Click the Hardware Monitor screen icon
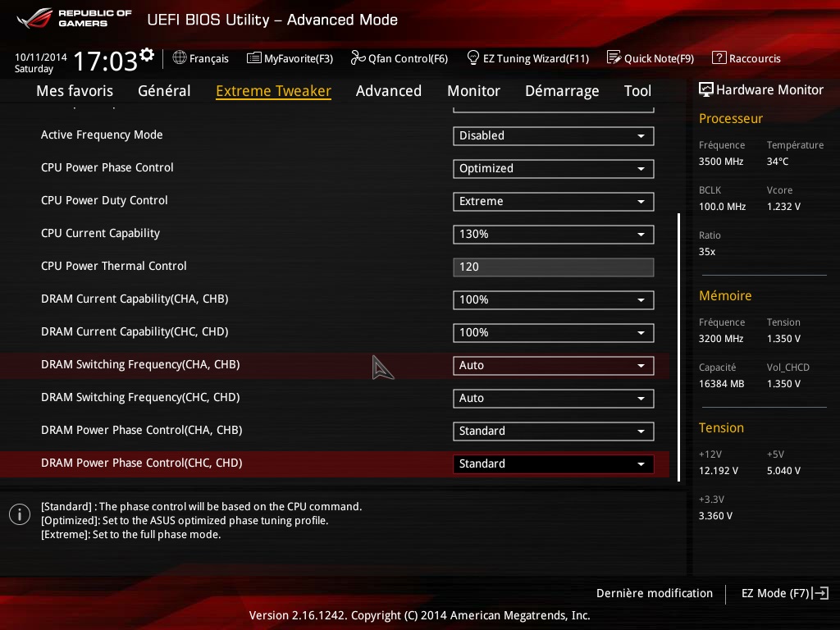840x630 pixels. point(705,89)
